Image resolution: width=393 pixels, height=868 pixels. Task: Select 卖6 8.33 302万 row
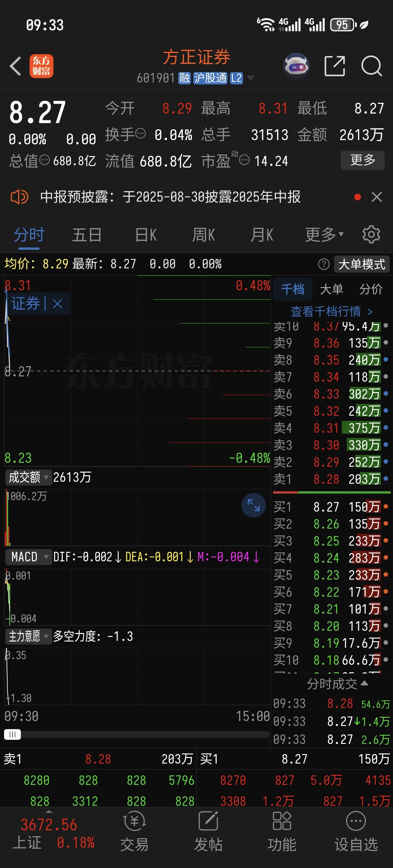click(x=331, y=394)
